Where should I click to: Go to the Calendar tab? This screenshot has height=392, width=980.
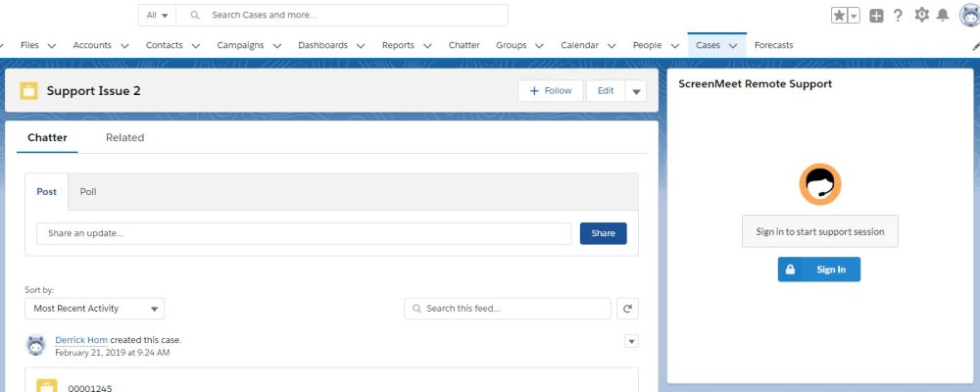point(579,45)
